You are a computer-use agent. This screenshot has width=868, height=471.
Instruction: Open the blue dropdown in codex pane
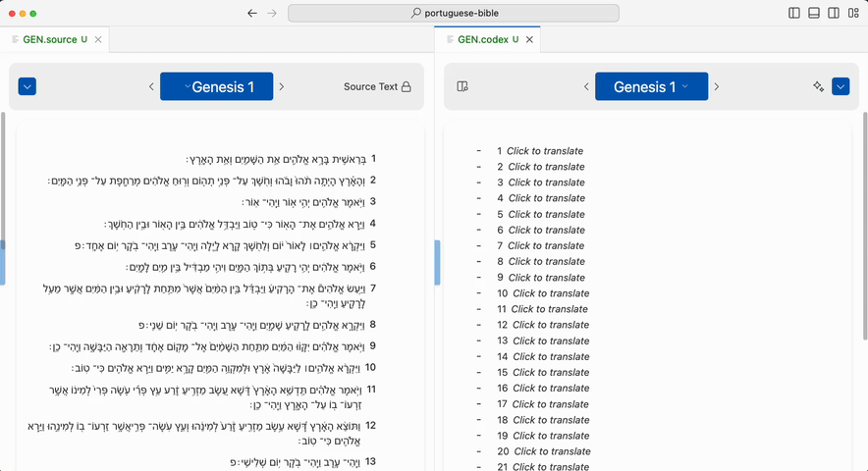coord(841,86)
